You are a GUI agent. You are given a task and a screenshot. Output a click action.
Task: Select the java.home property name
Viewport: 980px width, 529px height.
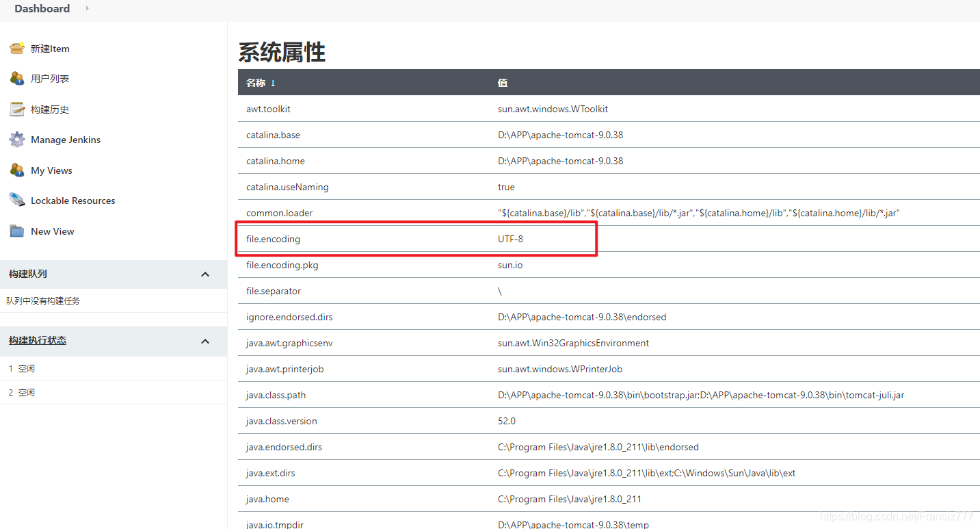click(x=267, y=499)
